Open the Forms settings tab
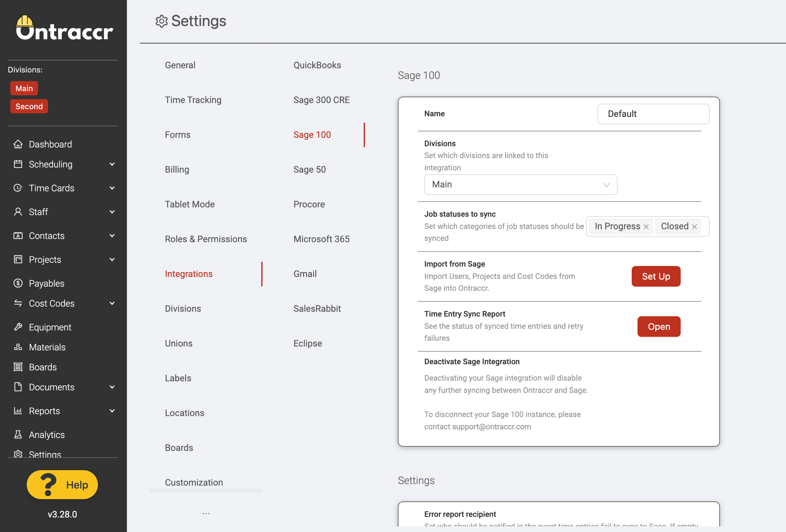This screenshot has height=532, width=786. click(177, 135)
